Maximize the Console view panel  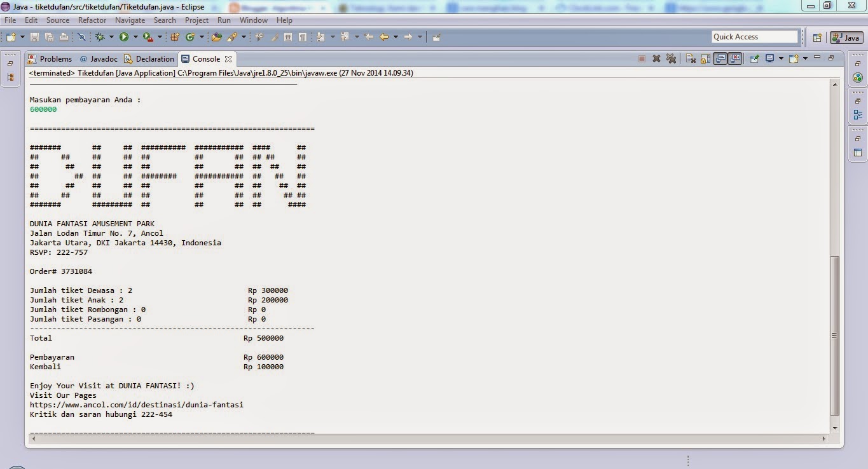[x=831, y=58]
